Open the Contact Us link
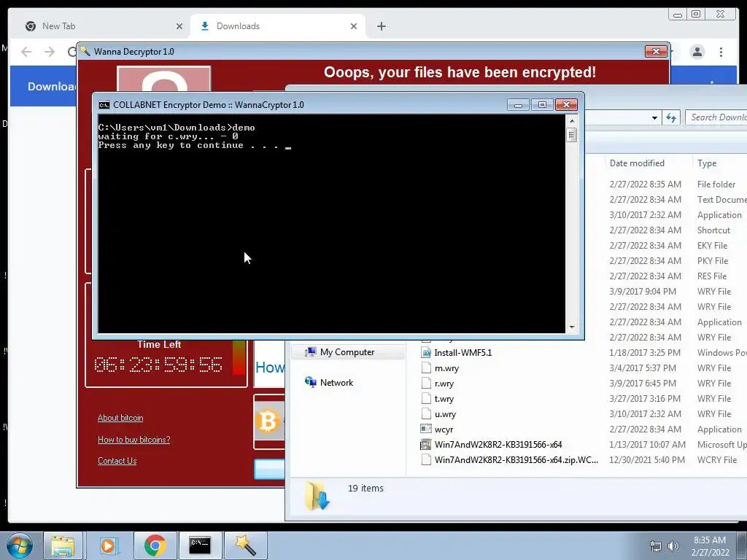747x560 pixels. [x=117, y=461]
